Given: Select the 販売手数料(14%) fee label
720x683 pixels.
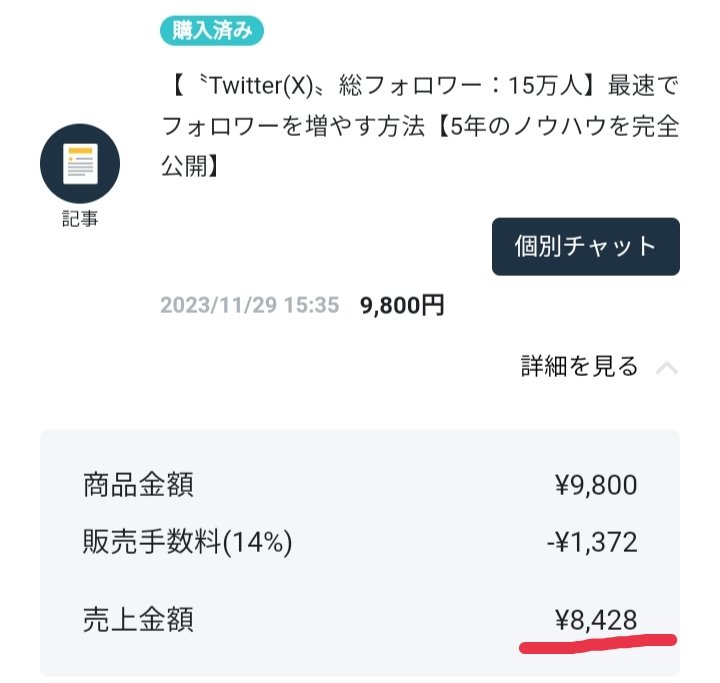Looking at the screenshot, I should pyautogui.click(x=187, y=542).
